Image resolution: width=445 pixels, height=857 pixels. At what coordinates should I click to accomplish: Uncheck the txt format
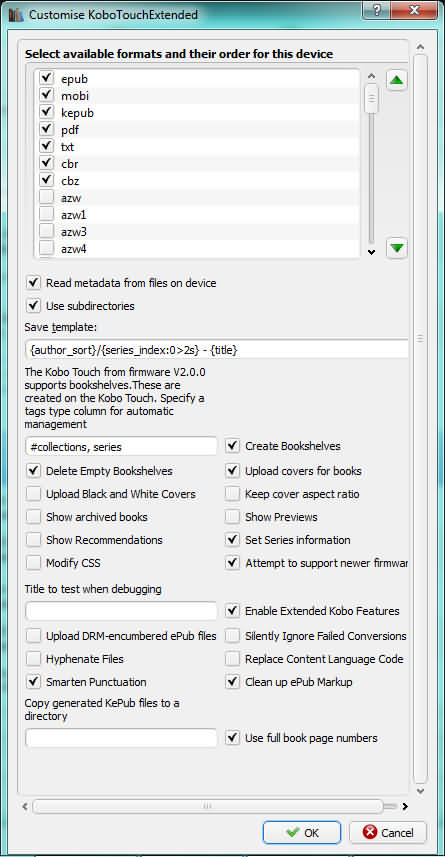[x=46, y=146]
